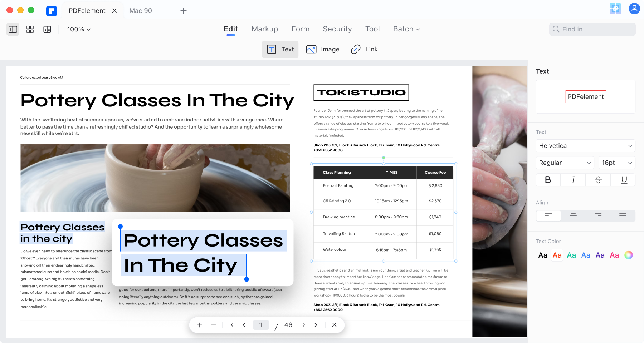
Task: Apply strikethrough formatting to text
Action: coord(598,180)
